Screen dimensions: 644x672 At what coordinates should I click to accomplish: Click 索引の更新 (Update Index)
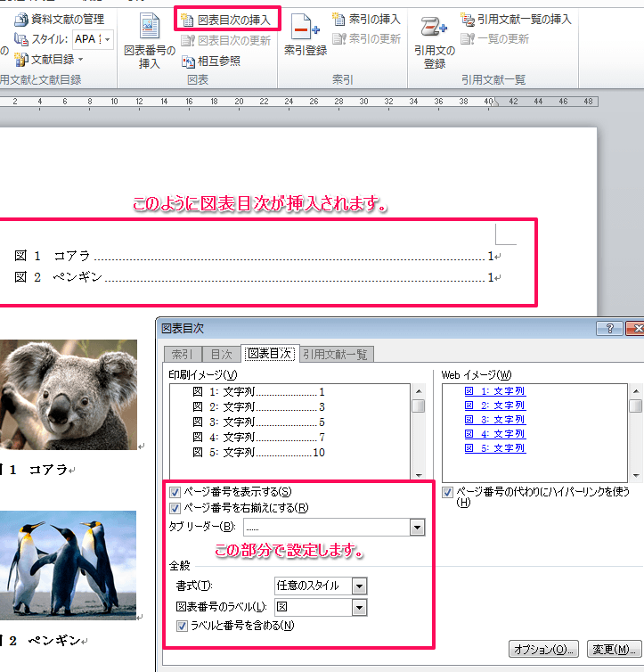tap(367, 39)
